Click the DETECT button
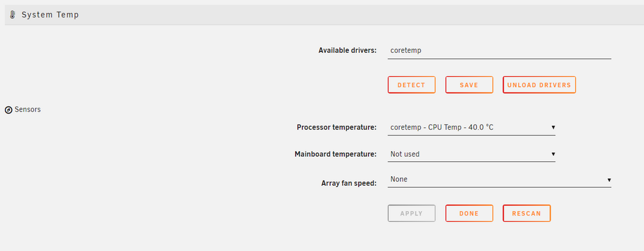The height and width of the screenshot is (251, 644). tap(412, 85)
